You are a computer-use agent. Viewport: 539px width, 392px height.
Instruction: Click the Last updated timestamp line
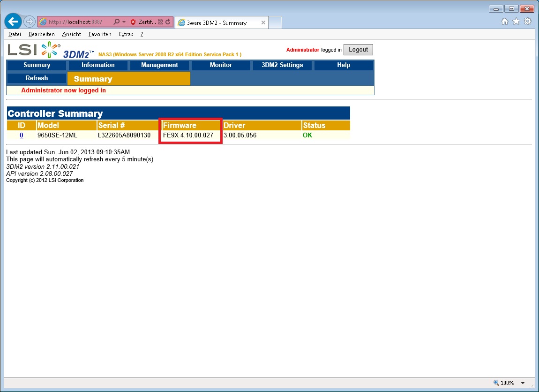point(68,152)
